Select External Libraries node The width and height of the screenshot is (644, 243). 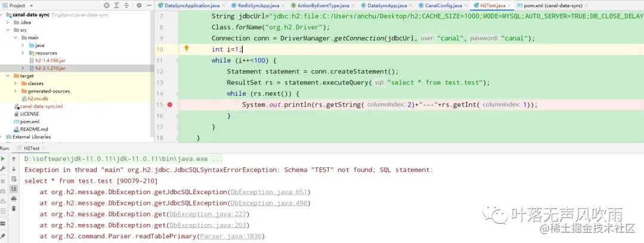32,137
